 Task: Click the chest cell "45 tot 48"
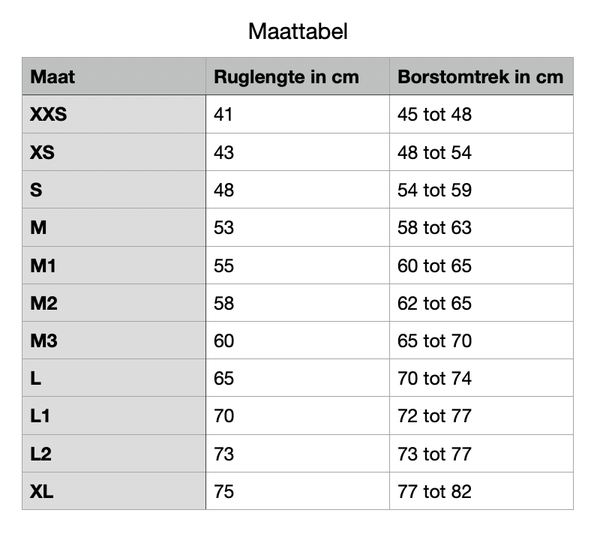pyautogui.click(x=434, y=115)
